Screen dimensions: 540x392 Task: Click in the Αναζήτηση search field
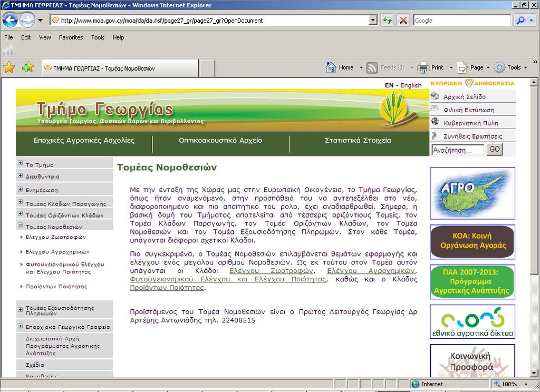[x=458, y=150]
